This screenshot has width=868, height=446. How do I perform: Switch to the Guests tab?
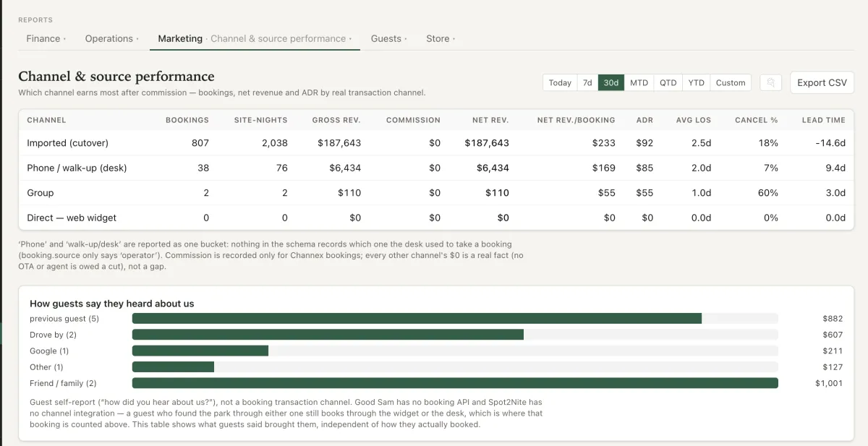(388, 38)
